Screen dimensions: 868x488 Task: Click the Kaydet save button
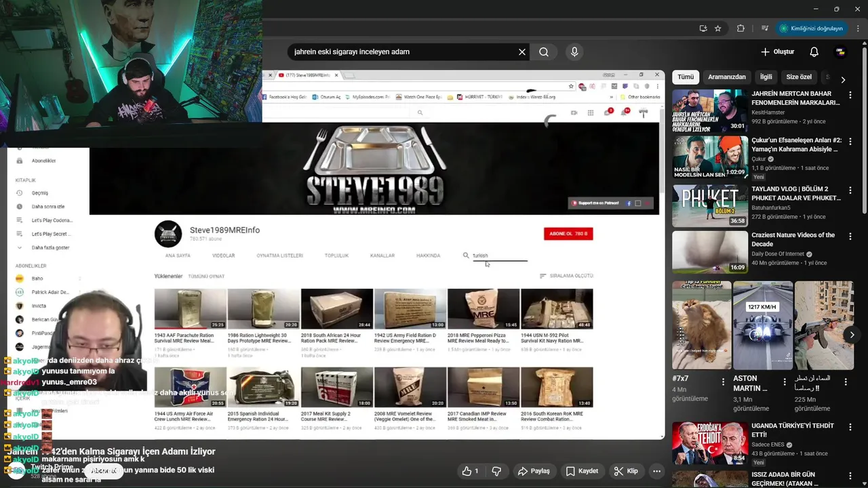[582, 471]
